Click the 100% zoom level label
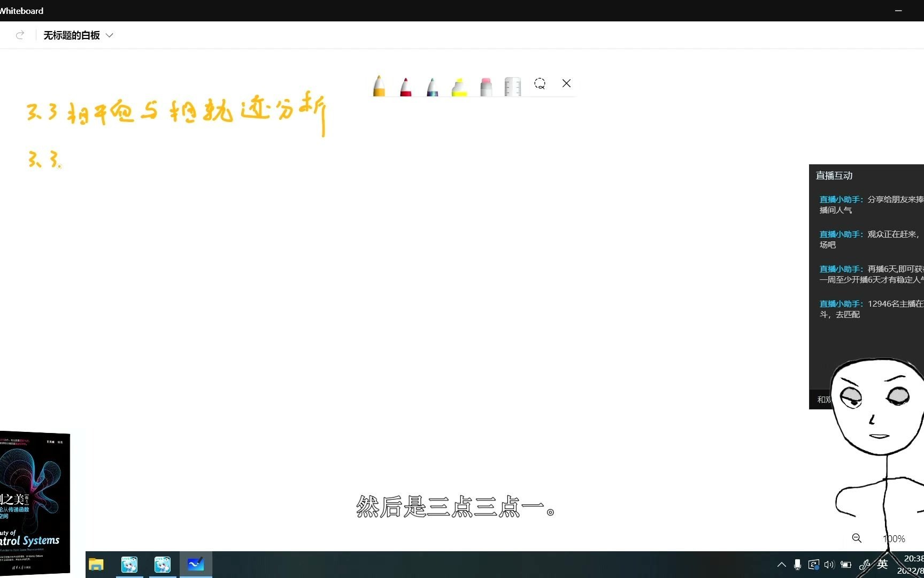Screen dimensions: 924x578 pyautogui.click(x=894, y=539)
